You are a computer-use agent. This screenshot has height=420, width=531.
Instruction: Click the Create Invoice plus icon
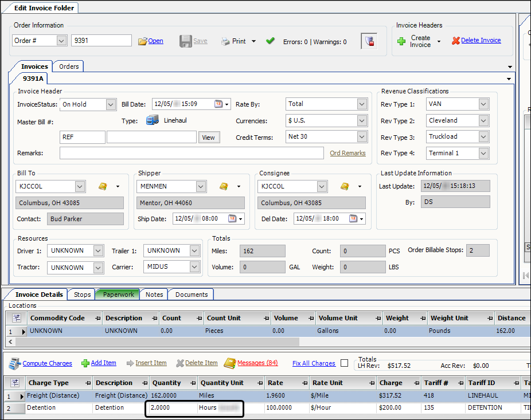(401, 41)
